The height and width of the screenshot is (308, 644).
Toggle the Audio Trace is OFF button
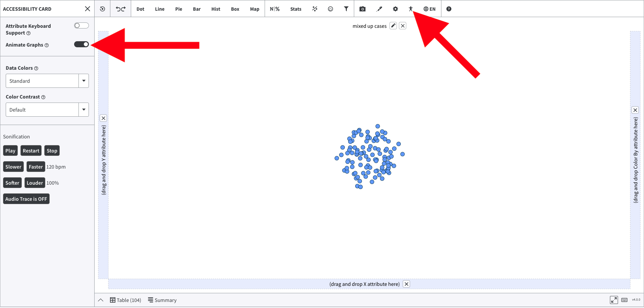26,199
